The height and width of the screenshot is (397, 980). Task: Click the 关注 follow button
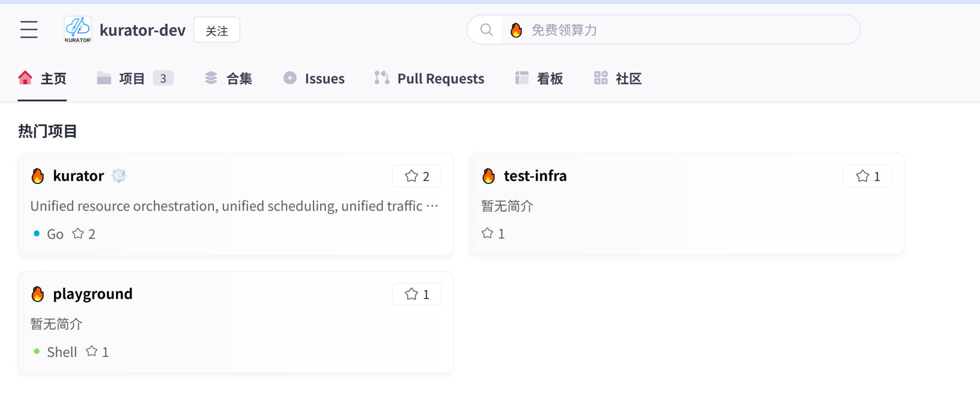coord(217,30)
